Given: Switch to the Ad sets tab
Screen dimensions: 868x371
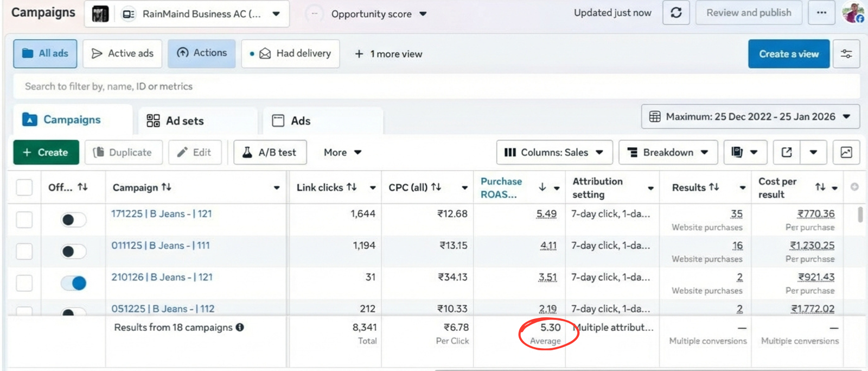Looking at the screenshot, I should [198, 121].
